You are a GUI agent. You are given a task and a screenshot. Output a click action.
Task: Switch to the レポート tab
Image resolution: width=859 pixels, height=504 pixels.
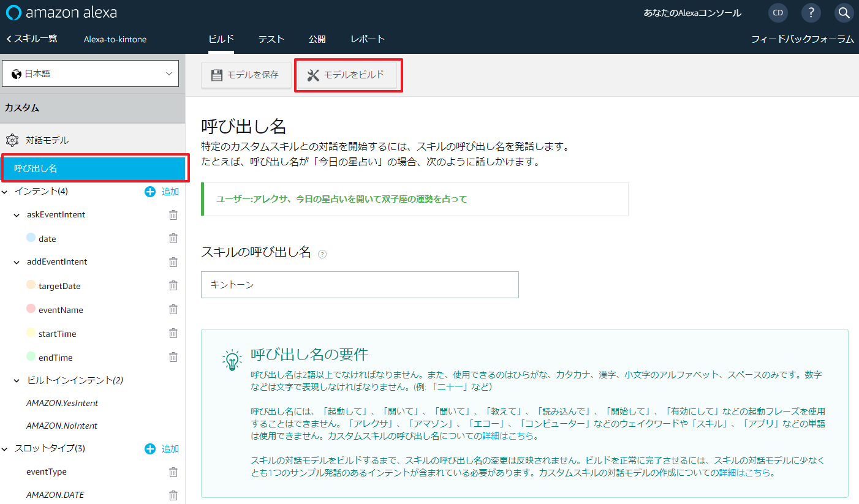click(368, 39)
